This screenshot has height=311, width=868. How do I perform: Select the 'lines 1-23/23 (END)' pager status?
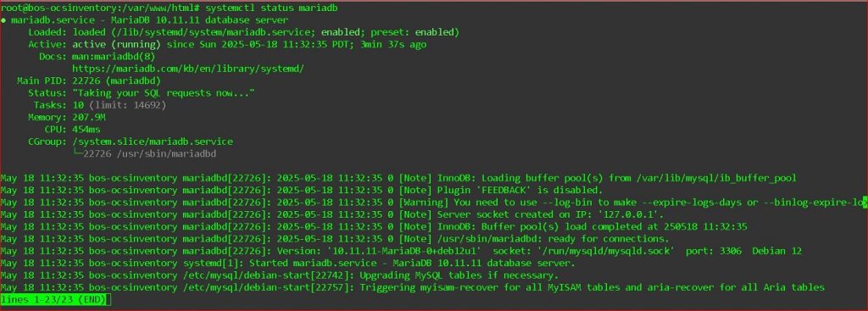pyautogui.click(x=53, y=299)
